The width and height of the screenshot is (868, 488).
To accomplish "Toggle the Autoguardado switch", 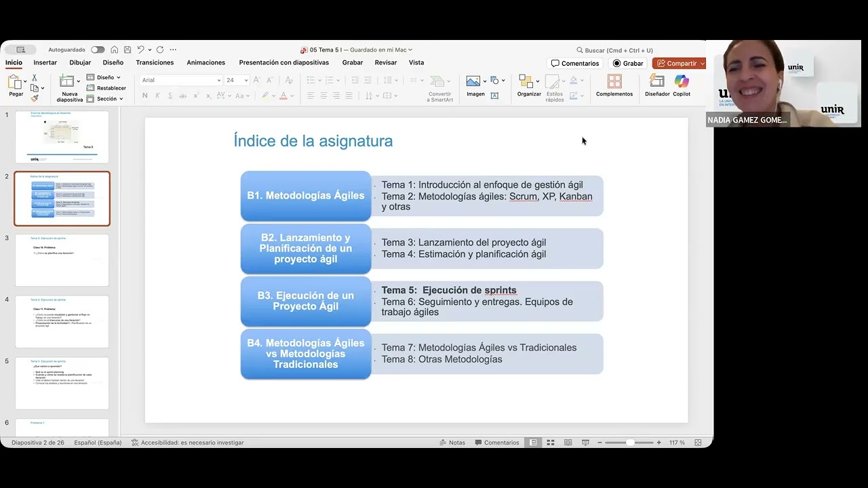I will 98,49.
